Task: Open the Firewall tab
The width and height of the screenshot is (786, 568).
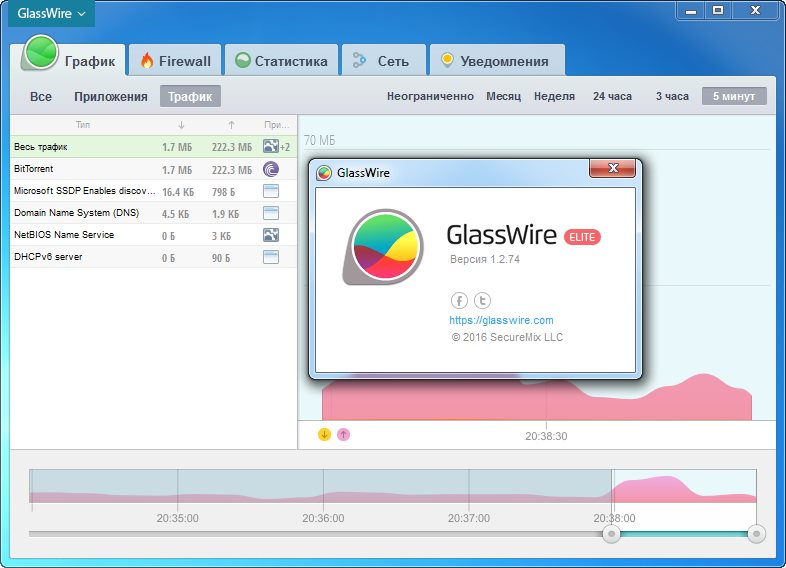Action: point(175,61)
